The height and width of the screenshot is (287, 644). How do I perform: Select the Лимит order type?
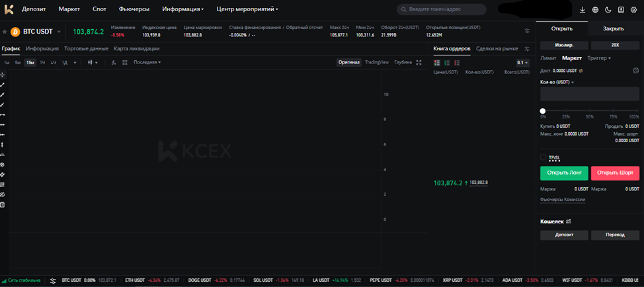[x=549, y=58]
